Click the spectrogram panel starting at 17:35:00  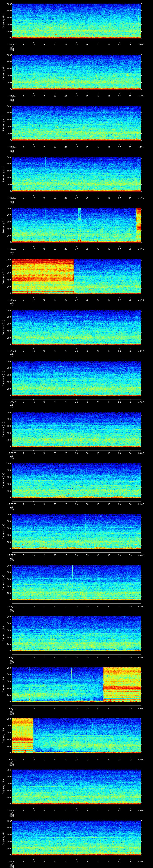tap(76, 327)
